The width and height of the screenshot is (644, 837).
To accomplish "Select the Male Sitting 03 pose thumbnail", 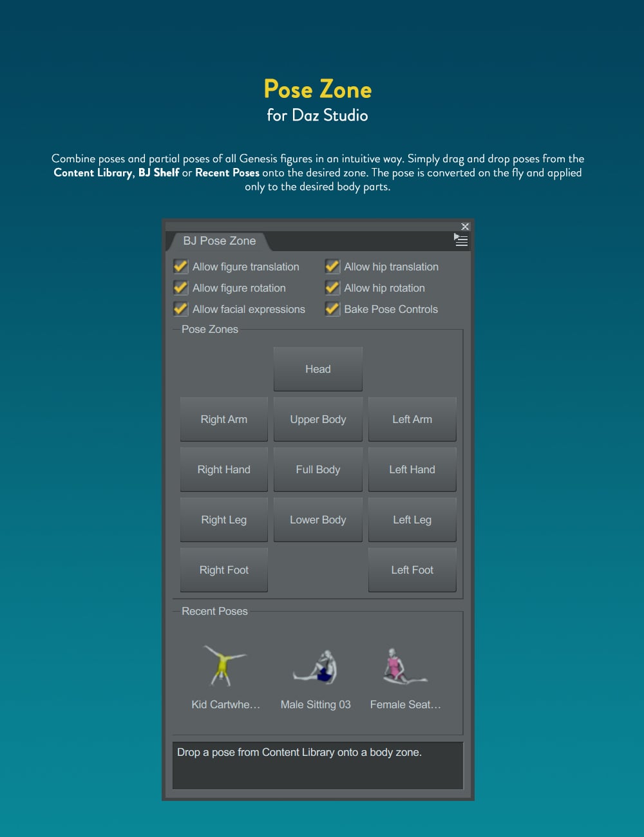I will point(316,667).
